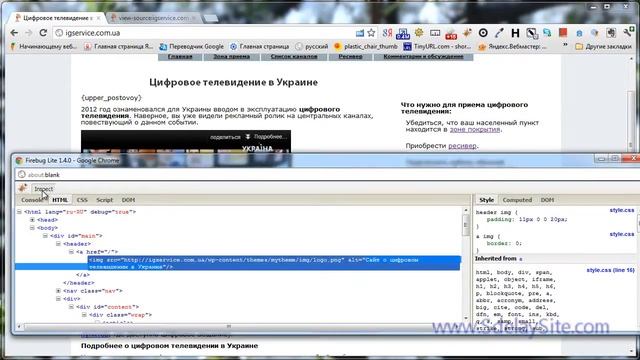Collapse the div id="content" node

pos(71,307)
